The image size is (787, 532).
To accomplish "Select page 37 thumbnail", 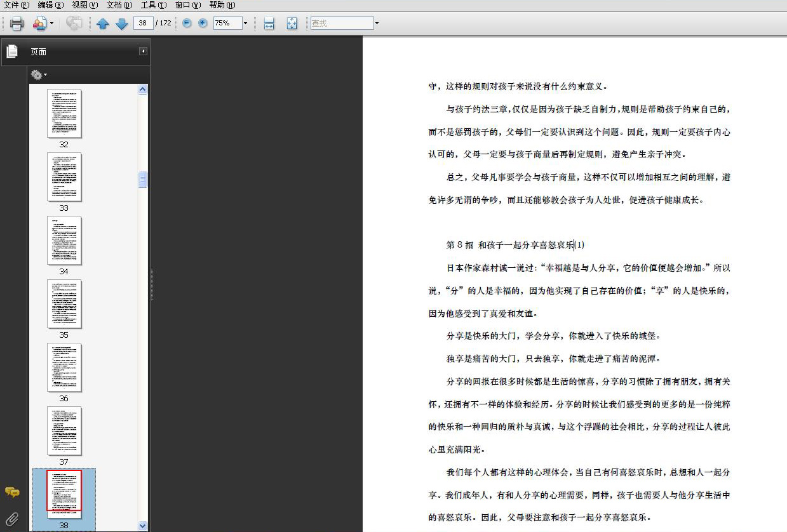I will pyautogui.click(x=64, y=431).
